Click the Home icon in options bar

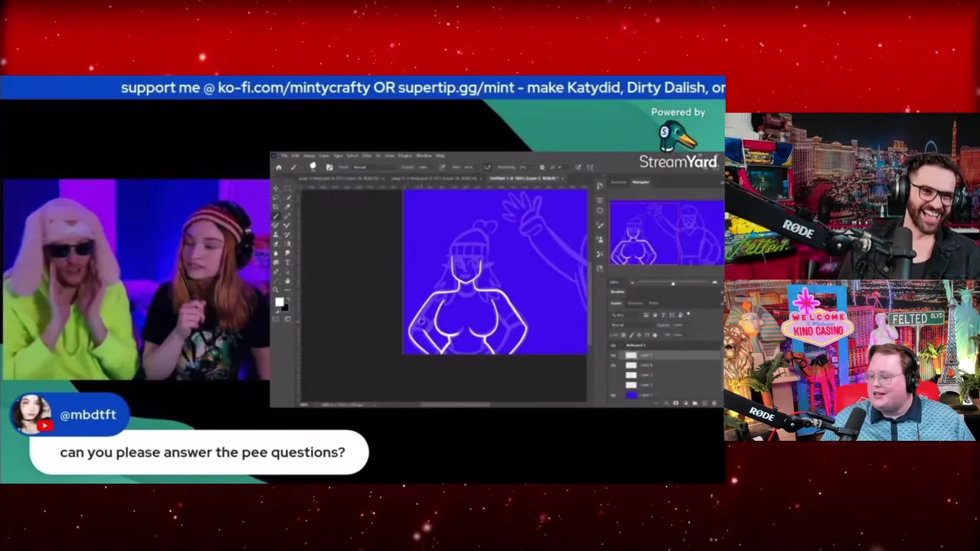[x=279, y=168]
